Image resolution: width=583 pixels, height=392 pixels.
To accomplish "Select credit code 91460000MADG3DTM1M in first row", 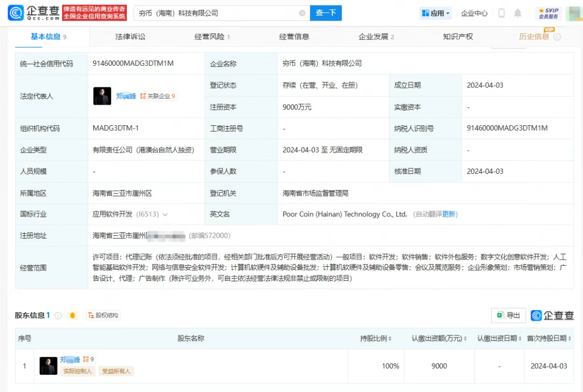I will [x=133, y=63].
